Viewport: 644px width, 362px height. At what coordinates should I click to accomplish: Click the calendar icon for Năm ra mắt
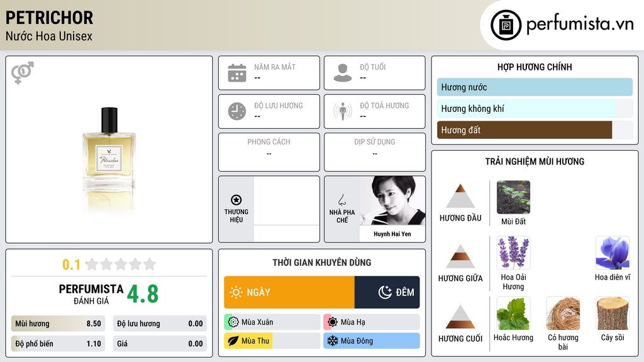pos(237,73)
